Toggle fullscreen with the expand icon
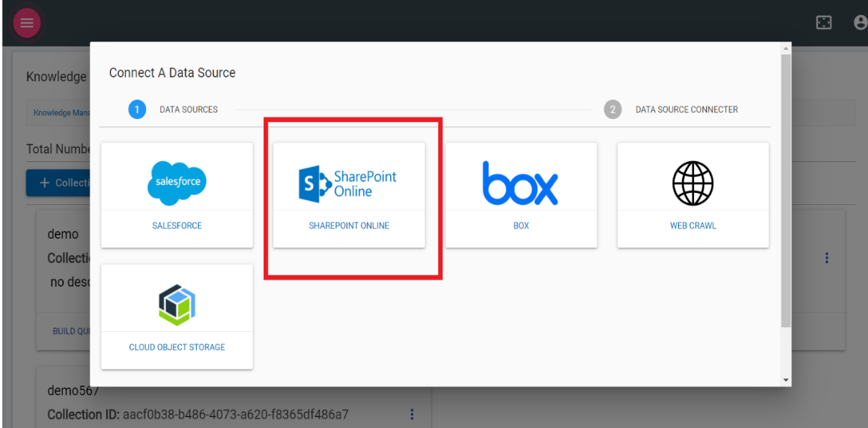 (823, 22)
